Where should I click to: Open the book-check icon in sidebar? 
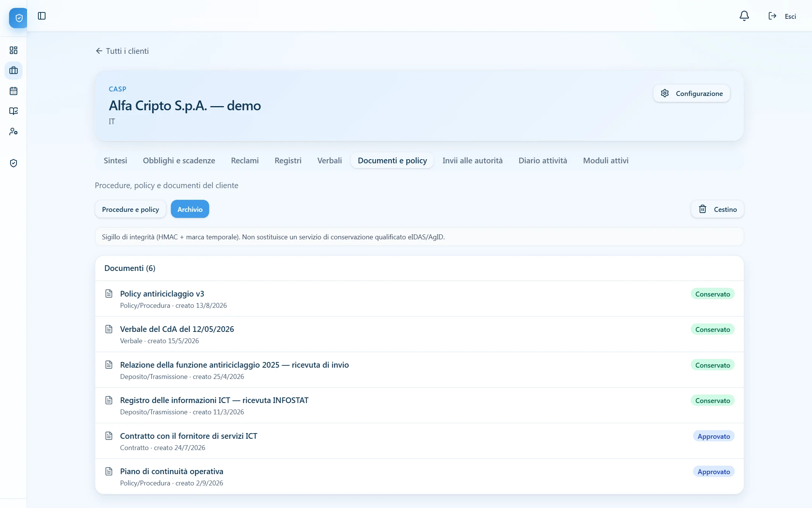(x=14, y=111)
